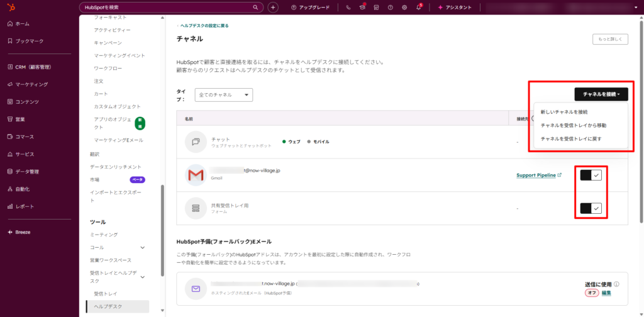Open the notifications bell icon

click(x=418, y=8)
